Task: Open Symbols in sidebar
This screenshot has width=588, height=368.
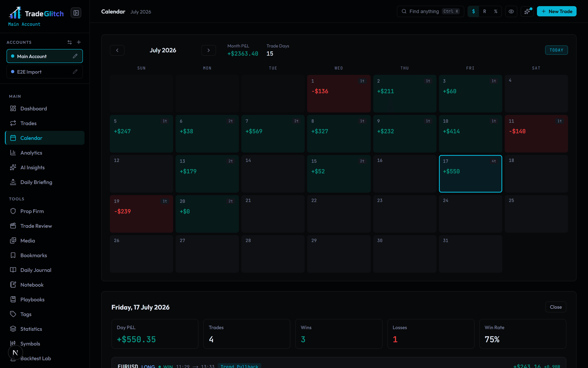Action: click(x=45, y=344)
